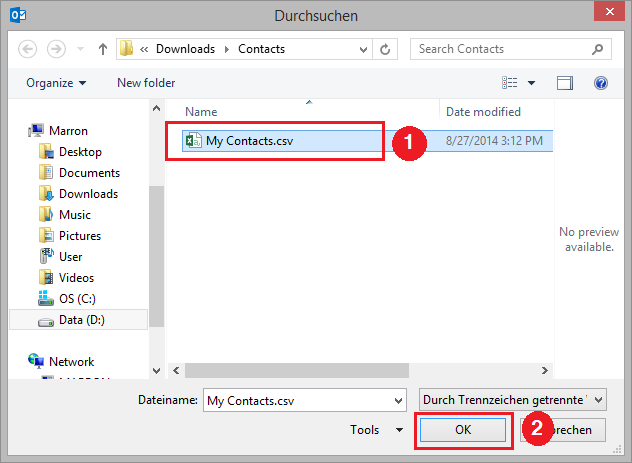The height and width of the screenshot is (463, 632).
Task: Click the Back navigation arrow
Action: tap(28, 49)
